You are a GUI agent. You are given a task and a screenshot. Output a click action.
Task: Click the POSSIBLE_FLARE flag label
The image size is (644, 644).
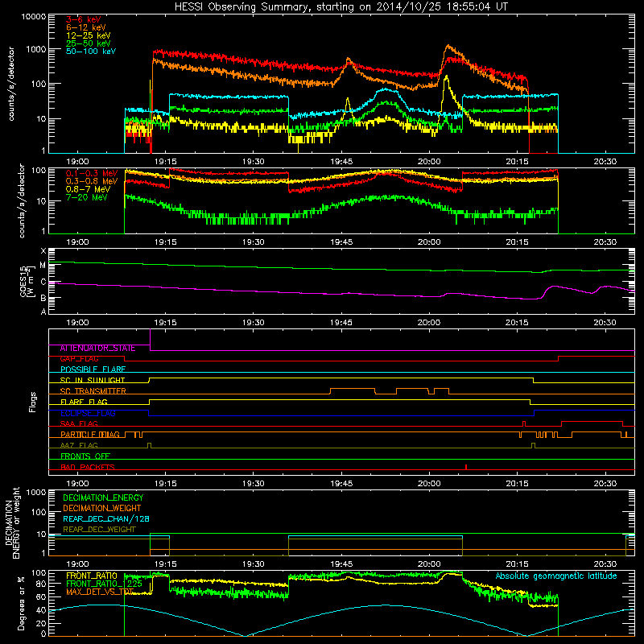93,369
